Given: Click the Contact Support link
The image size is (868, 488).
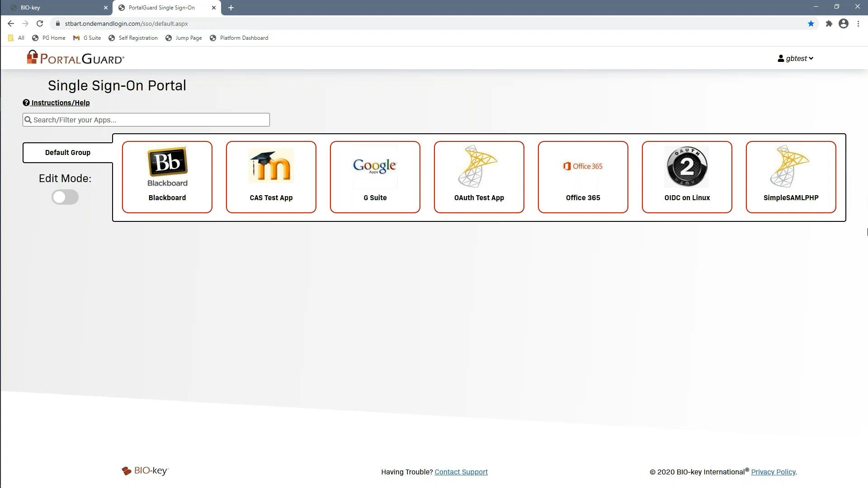Looking at the screenshot, I should point(461,472).
